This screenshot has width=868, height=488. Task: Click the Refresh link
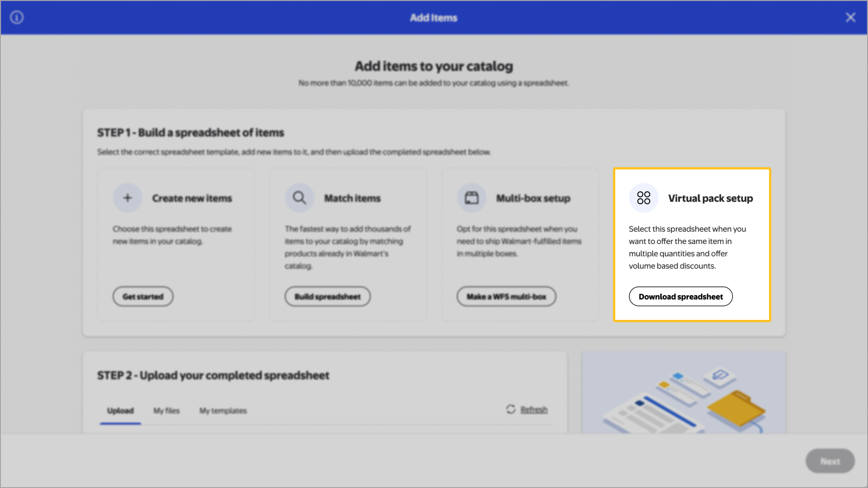tap(534, 409)
